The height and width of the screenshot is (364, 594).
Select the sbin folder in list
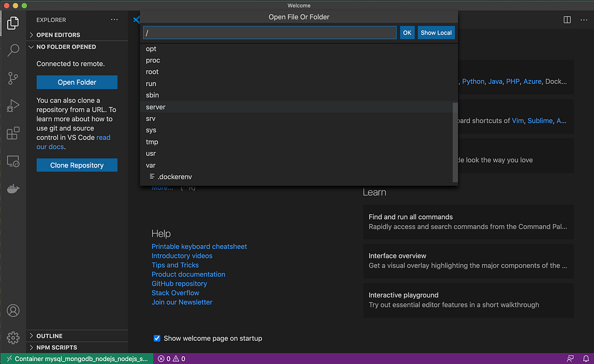[x=296, y=95]
